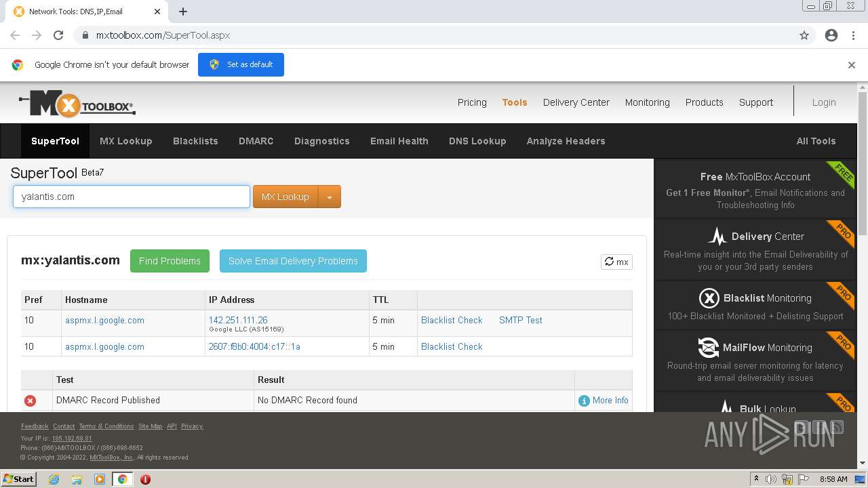Image resolution: width=868 pixels, height=488 pixels.
Task: Click the system tray volume icon
Action: click(x=771, y=479)
